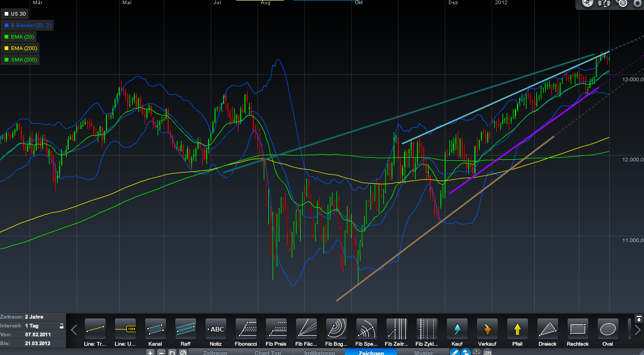The width and height of the screenshot is (644, 355).
Task: Click the plus zoom-in button
Action: coord(150,352)
